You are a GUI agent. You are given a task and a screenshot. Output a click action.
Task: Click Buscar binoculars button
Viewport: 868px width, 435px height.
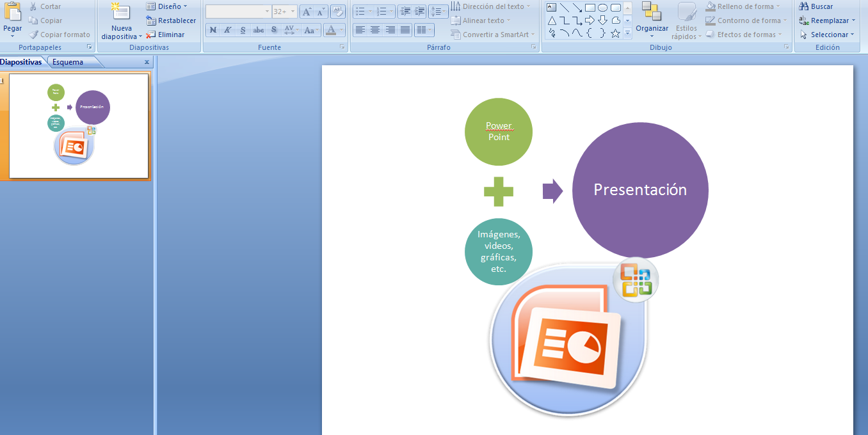point(817,6)
